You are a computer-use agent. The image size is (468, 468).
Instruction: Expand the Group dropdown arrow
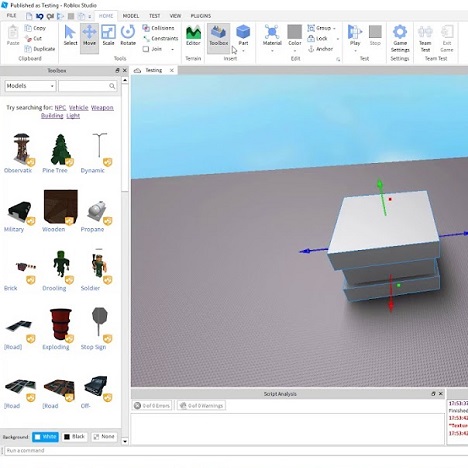click(x=334, y=28)
